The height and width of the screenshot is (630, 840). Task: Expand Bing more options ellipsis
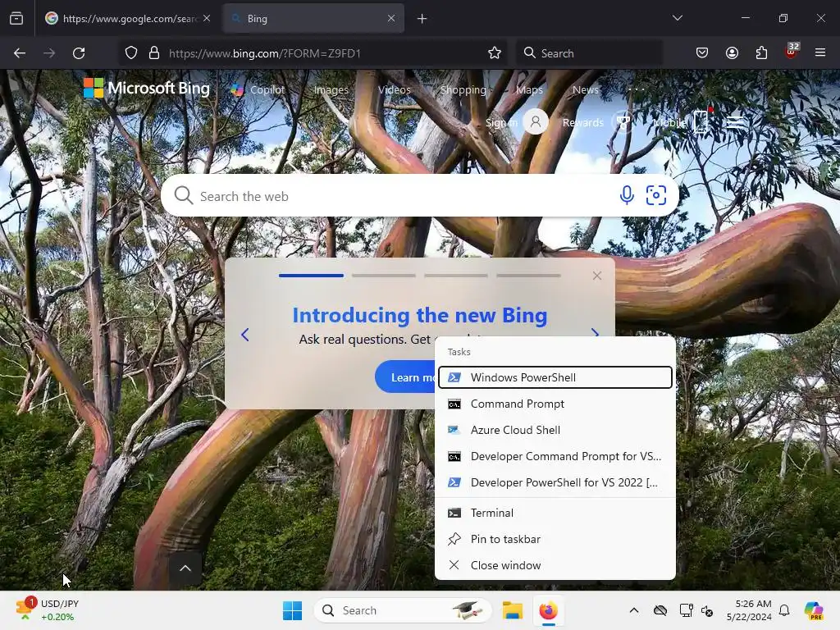[636, 89]
